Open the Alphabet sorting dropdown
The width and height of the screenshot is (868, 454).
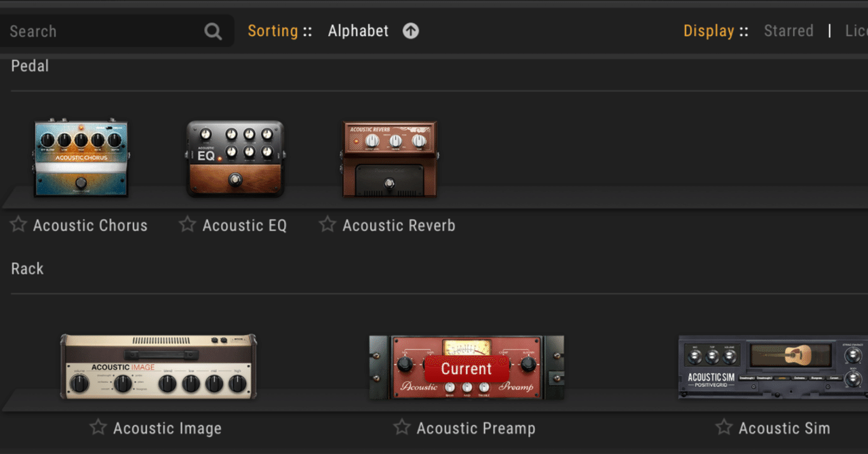tap(358, 30)
